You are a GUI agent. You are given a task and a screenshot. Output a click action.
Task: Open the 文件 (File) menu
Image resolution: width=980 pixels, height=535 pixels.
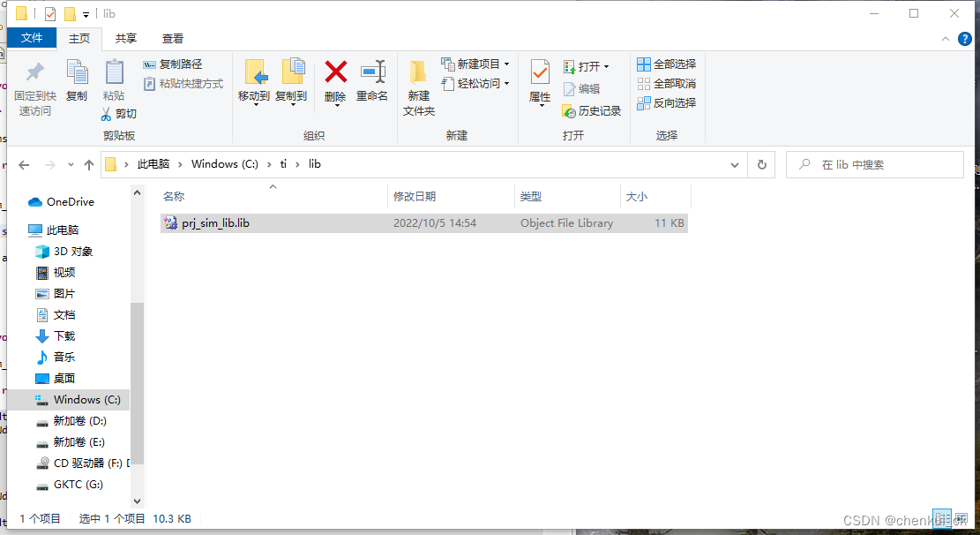coord(32,38)
